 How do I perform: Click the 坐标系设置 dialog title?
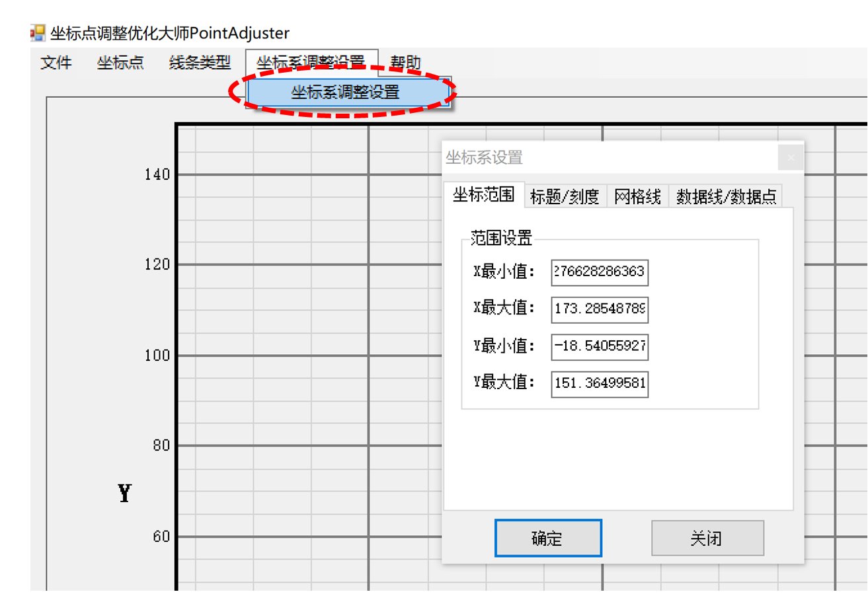click(484, 157)
